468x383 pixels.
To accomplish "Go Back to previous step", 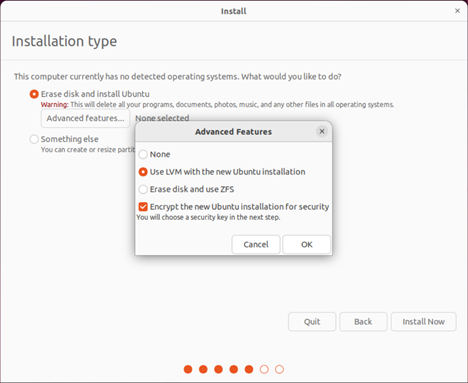I will coord(363,322).
